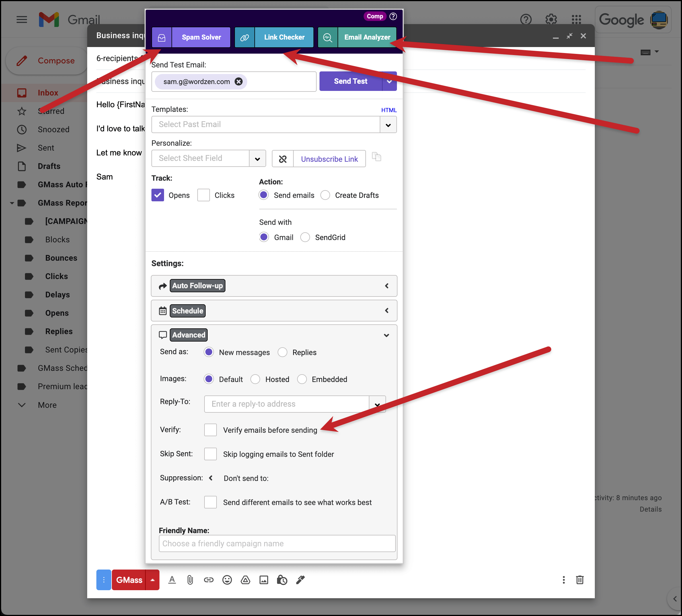Open Select Sheet Field dropdown

click(258, 159)
